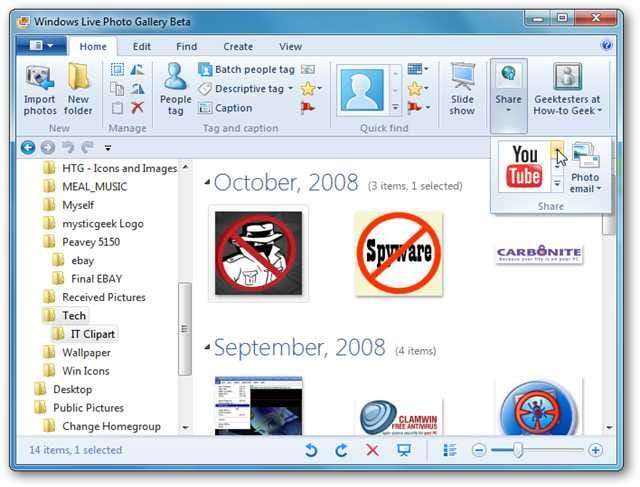Click the Photo email option
This screenshot has height=487, width=640.
586,167
